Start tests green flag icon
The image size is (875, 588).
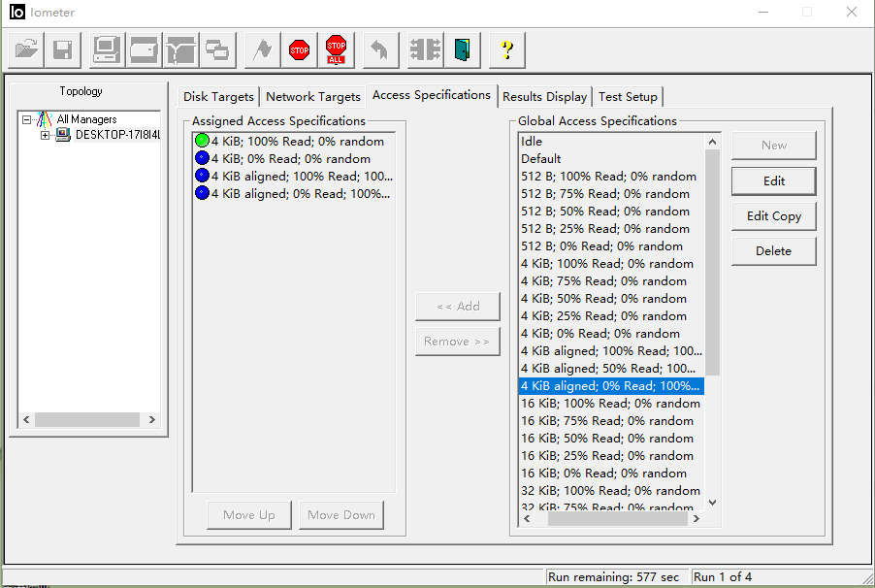pyautogui.click(x=262, y=49)
